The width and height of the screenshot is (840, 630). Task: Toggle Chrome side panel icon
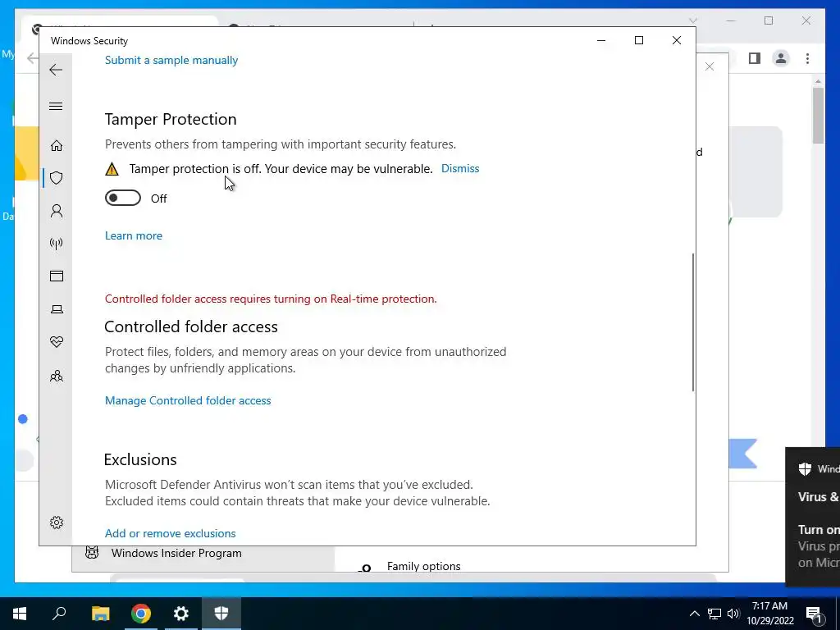click(x=755, y=58)
